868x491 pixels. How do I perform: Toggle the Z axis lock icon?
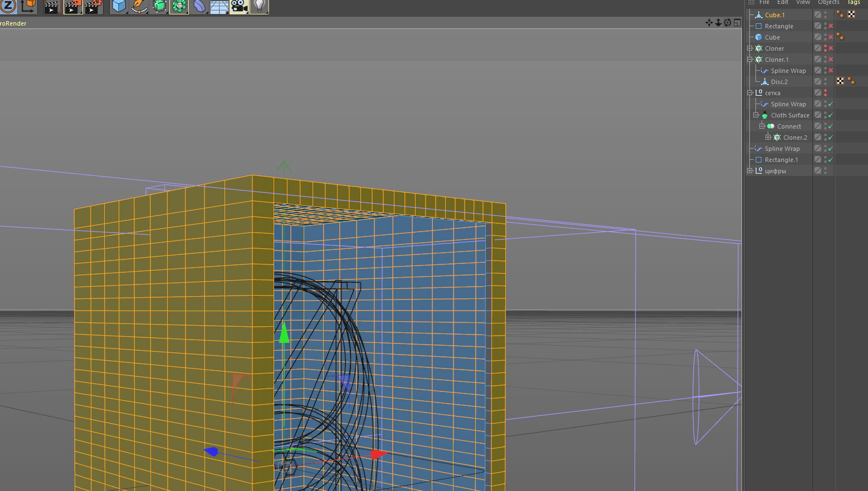8,6
